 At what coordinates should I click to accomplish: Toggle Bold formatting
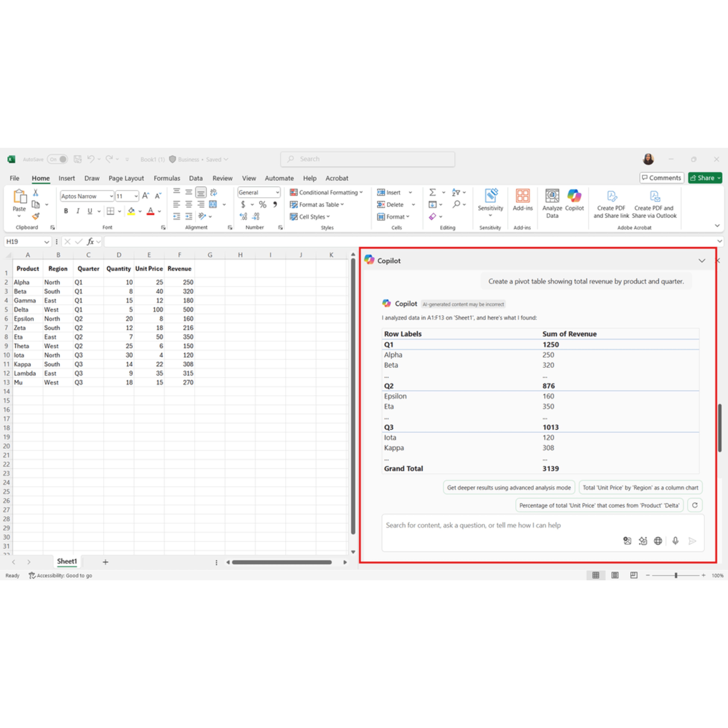66,211
